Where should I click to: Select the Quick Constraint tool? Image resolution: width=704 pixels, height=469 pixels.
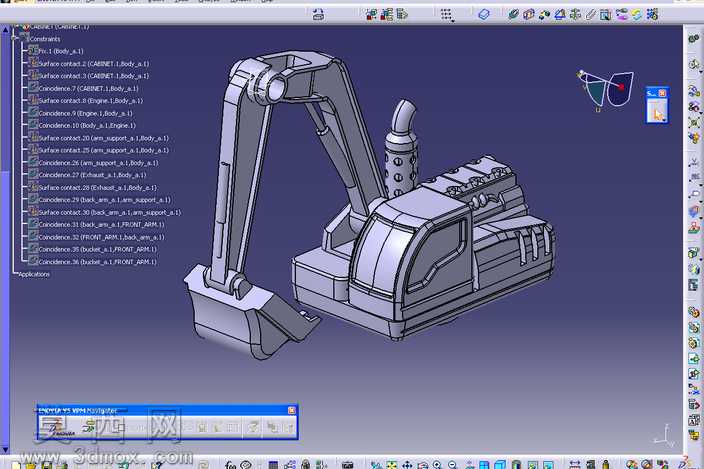605,14
